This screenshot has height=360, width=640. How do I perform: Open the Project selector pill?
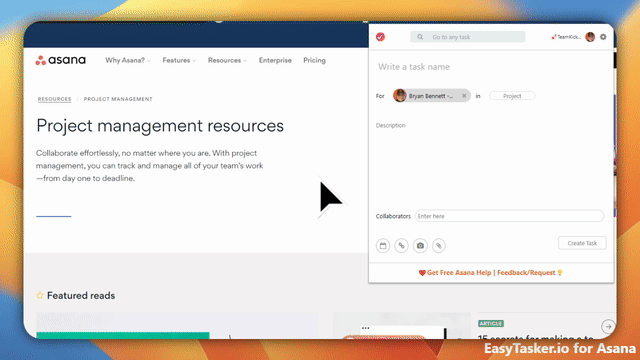click(x=512, y=96)
